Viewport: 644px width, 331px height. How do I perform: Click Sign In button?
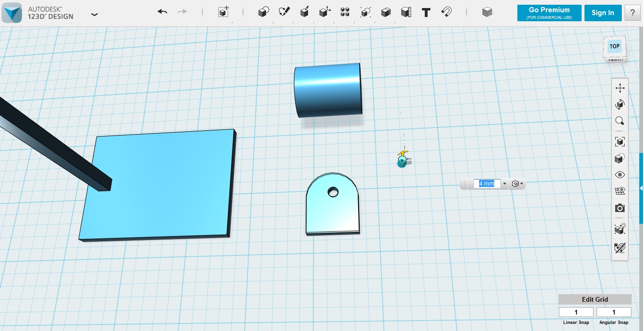coord(603,13)
